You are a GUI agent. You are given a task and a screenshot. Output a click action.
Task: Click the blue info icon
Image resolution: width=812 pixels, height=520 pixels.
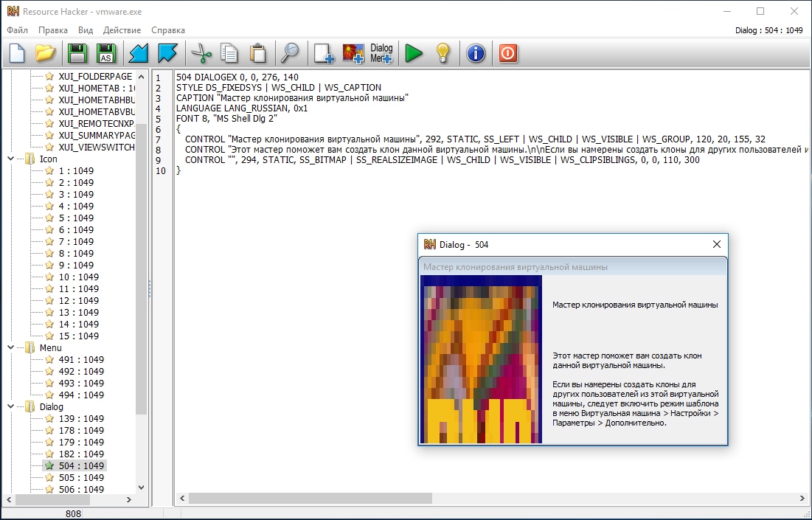(476, 53)
